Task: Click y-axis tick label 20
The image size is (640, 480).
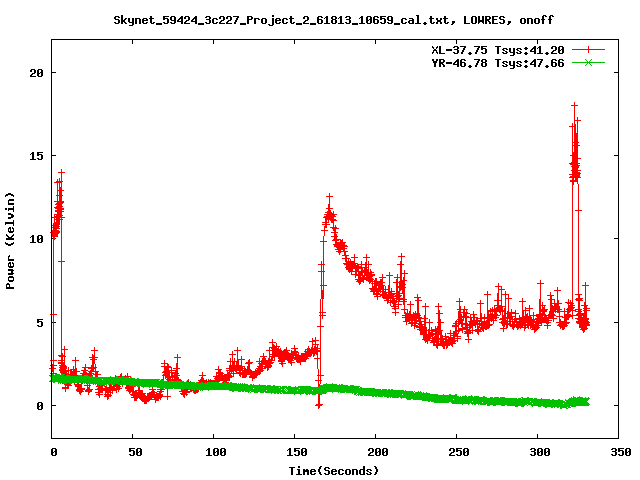Action: [36, 73]
